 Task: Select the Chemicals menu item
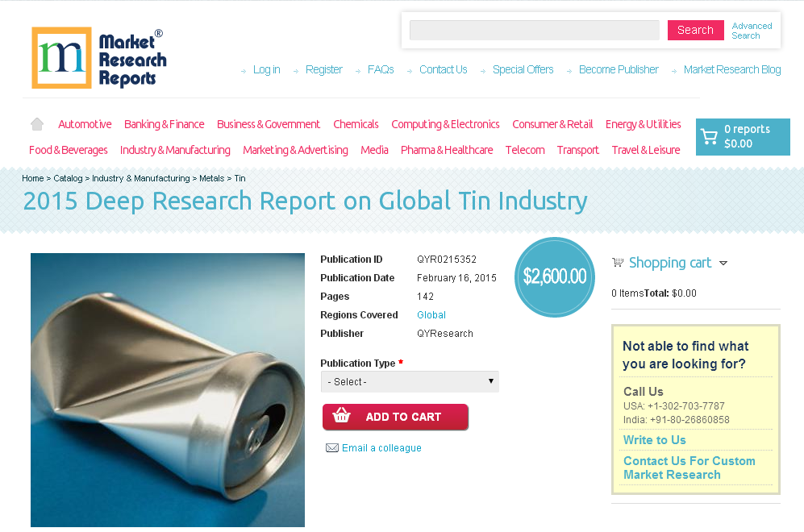(x=356, y=124)
